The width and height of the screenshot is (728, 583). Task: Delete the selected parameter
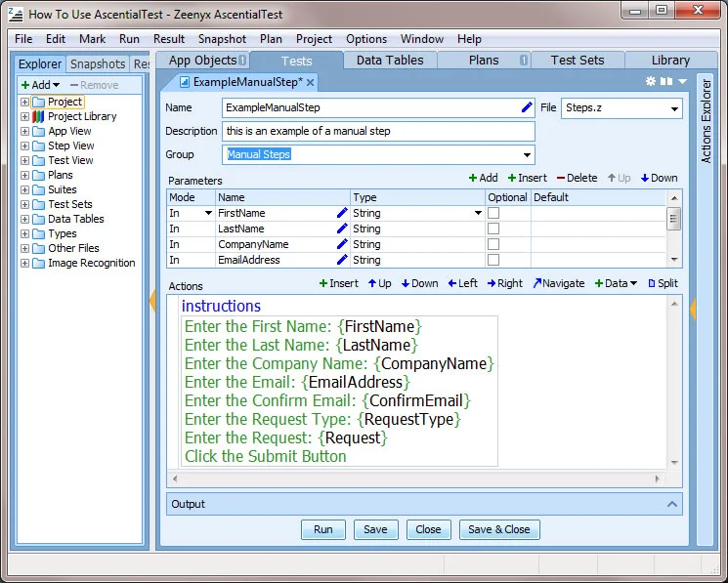[578, 178]
